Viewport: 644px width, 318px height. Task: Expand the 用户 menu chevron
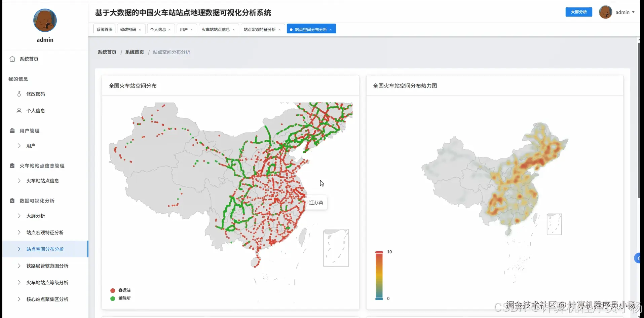click(19, 145)
